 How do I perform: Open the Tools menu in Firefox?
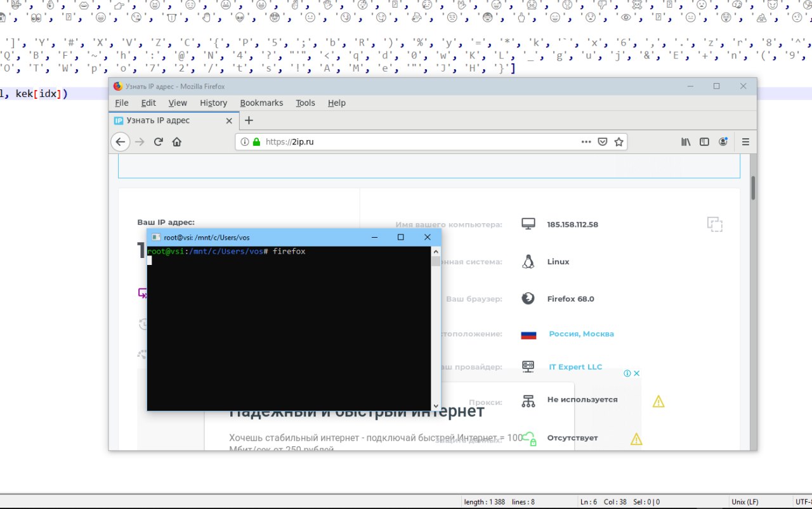[x=305, y=103]
